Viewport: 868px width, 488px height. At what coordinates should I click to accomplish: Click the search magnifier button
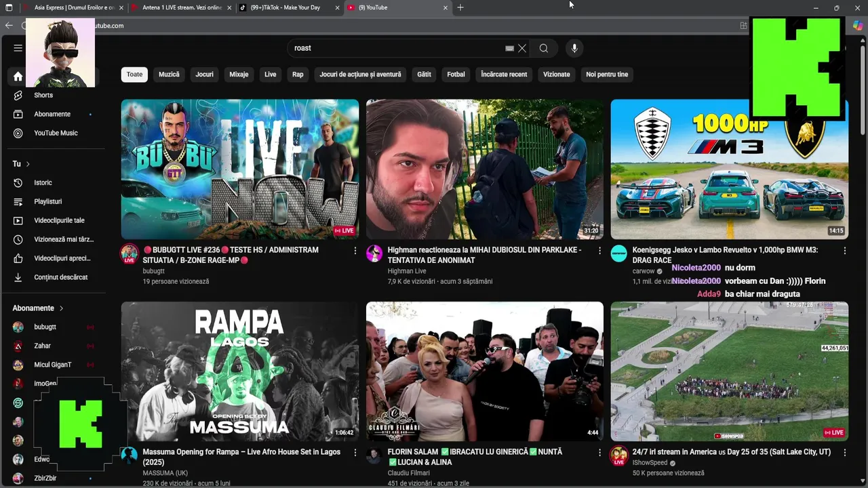pos(544,48)
